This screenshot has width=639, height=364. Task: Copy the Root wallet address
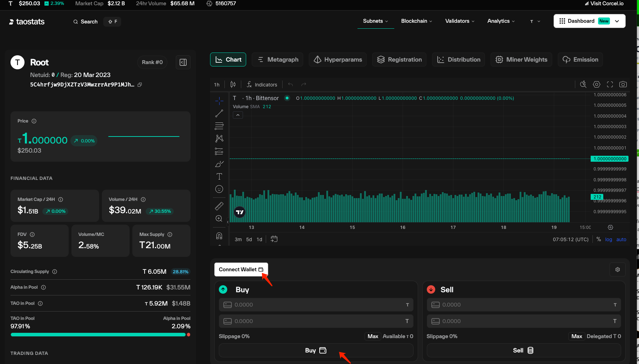[x=140, y=85]
